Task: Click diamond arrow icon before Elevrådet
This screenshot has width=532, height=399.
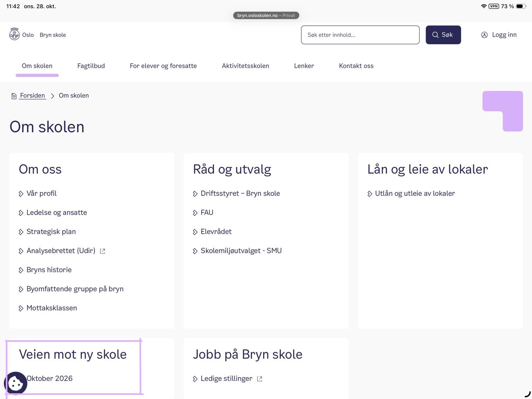Action: 195,232
